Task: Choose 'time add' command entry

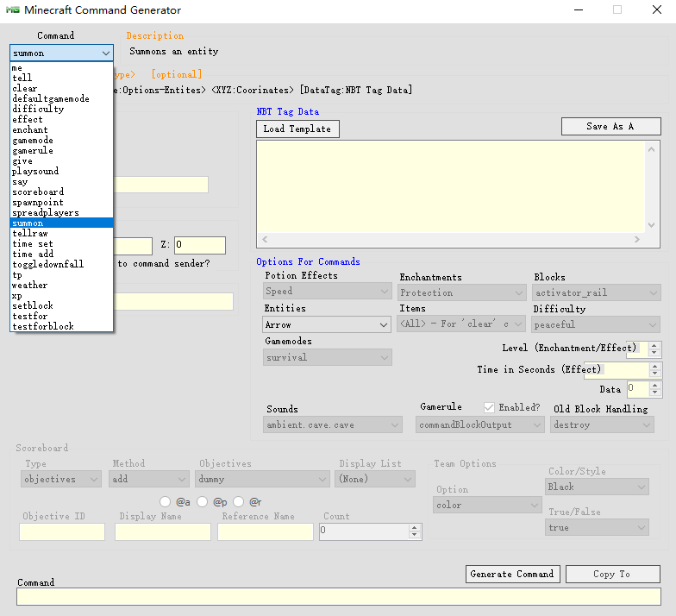Action: 62,254
